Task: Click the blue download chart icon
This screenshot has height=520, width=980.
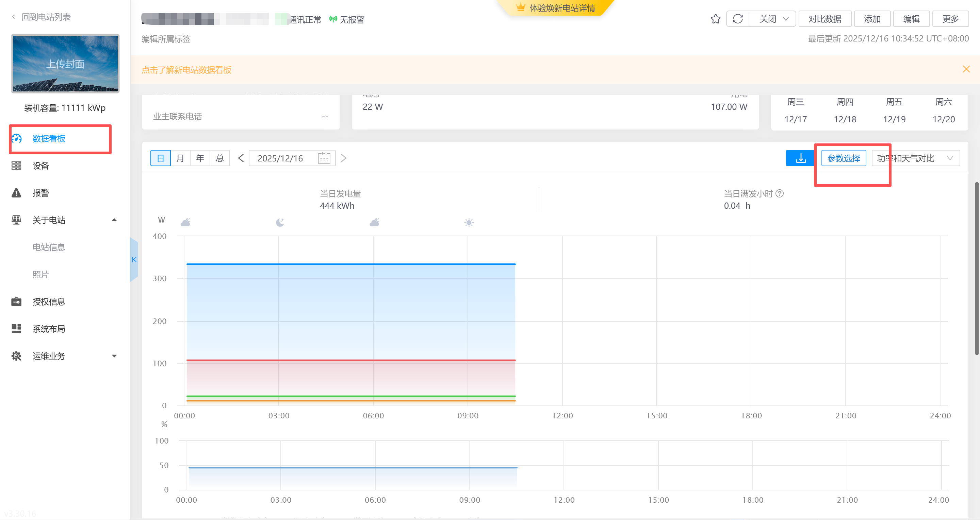Action: 800,158
